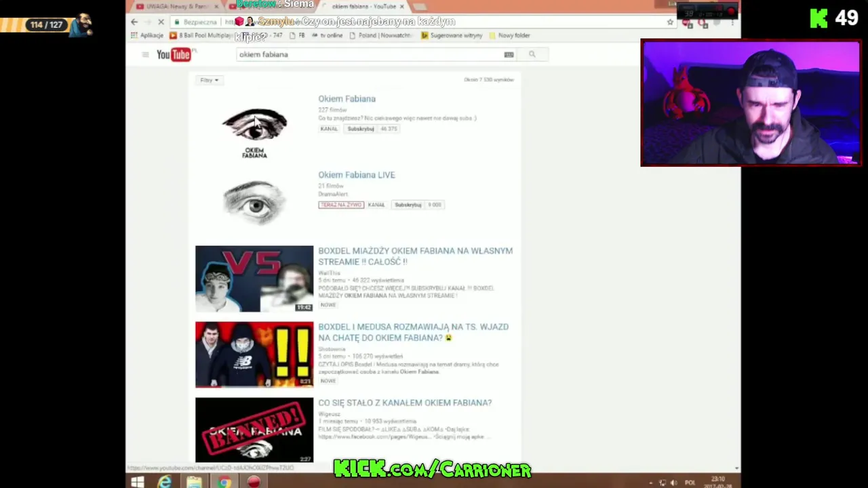Viewport: 868px width, 488px height.
Task: Expand the Filtry filter dropdown
Action: (x=209, y=80)
